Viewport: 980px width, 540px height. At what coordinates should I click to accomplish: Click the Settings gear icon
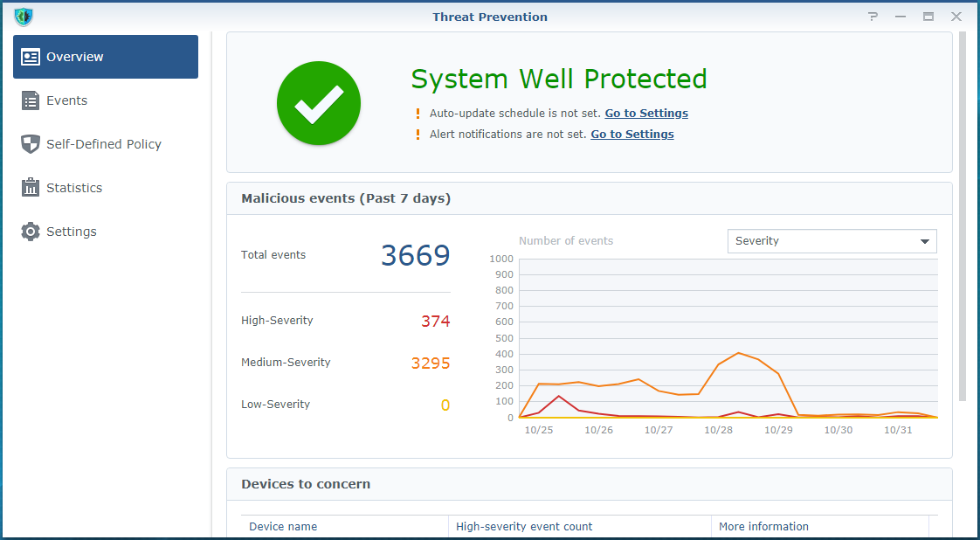[x=31, y=232]
